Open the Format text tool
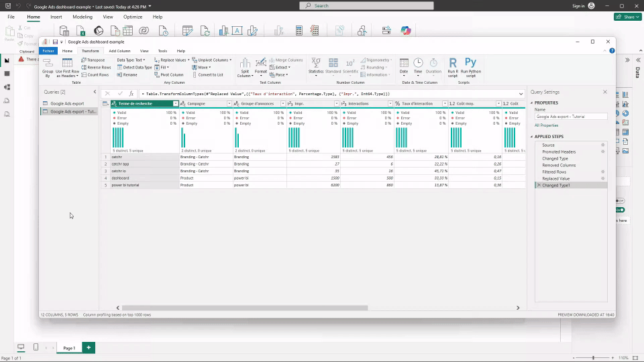Screen dimensions: 644x362 coord(261,67)
